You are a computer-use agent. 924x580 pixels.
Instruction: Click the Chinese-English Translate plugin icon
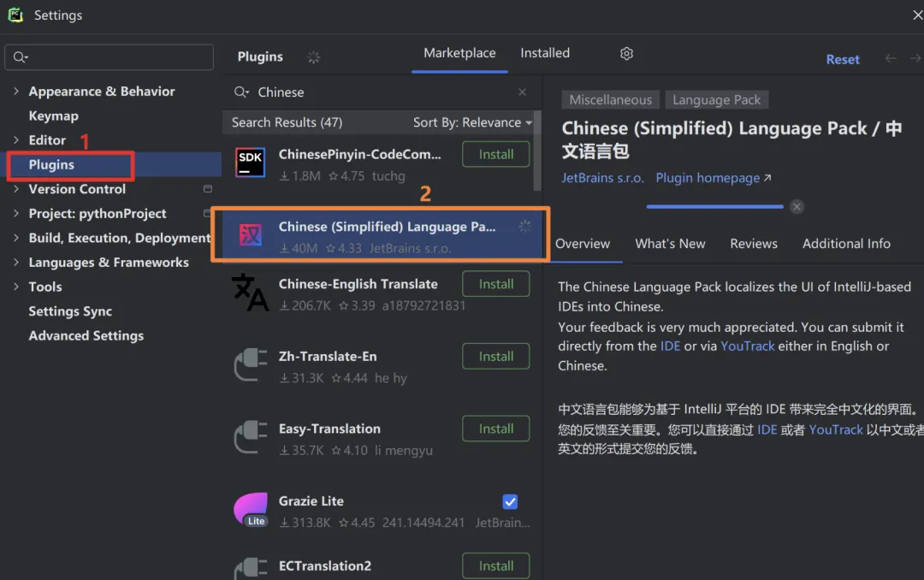(x=251, y=293)
